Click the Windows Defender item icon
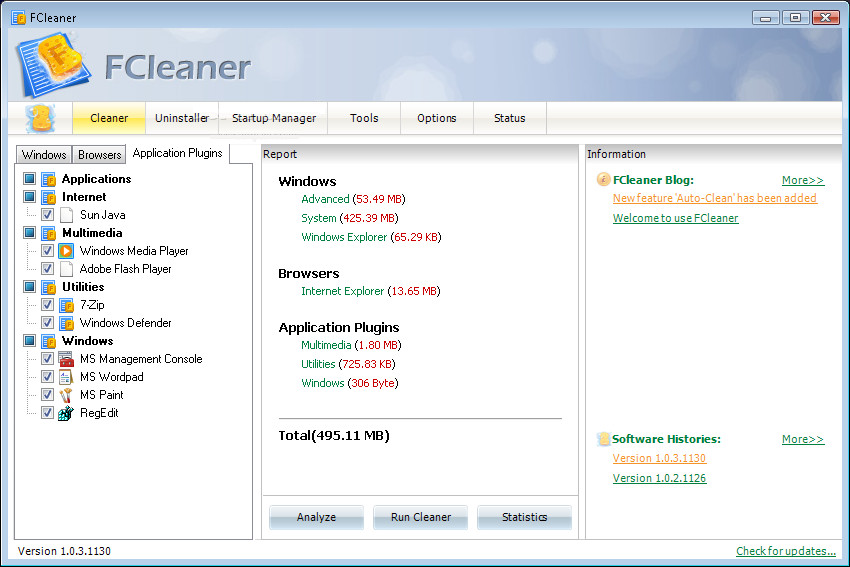This screenshot has height=567, width=850. (66, 323)
